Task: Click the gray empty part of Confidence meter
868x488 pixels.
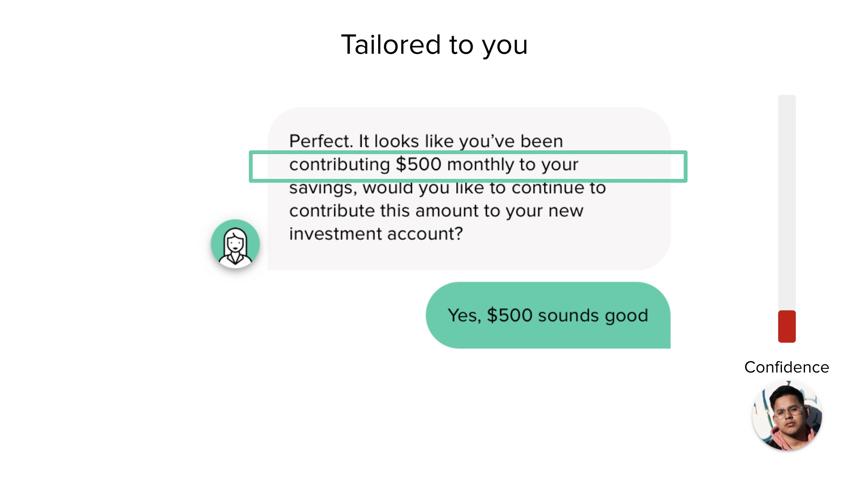Action: click(x=787, y=202)
